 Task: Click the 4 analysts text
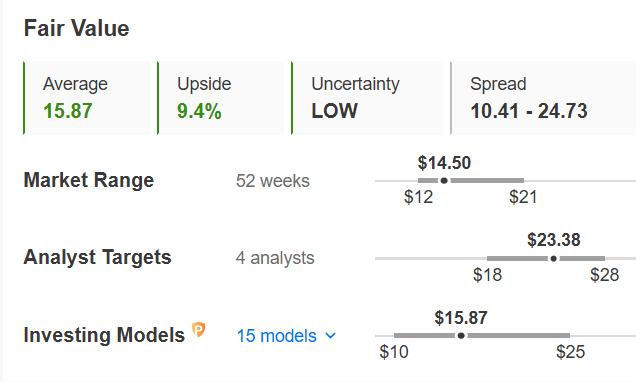(x=275, y=258)
